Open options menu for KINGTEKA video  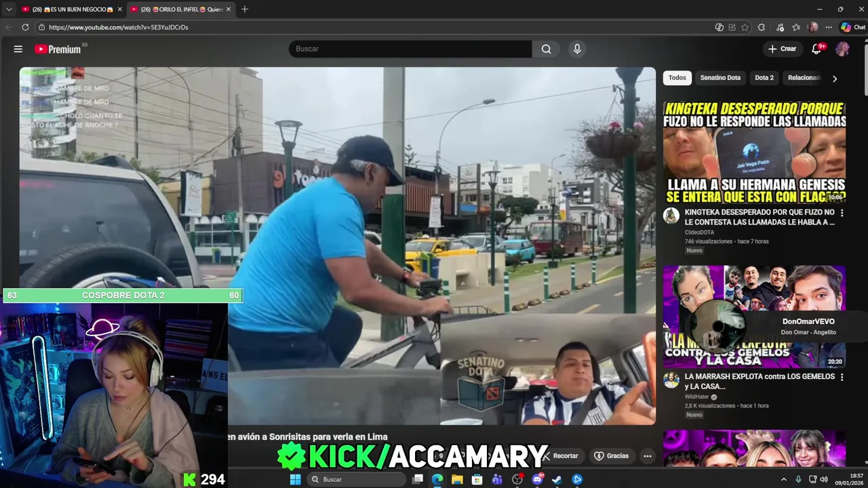point(842,213)
